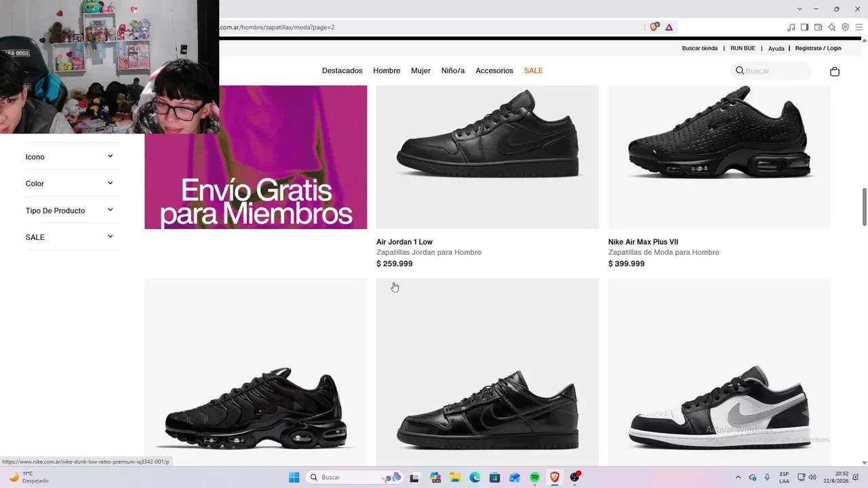The width and height of the screenshot is (868, 488).
Task: Expand the SALE filter in sidebar
Action: [72, 237]
